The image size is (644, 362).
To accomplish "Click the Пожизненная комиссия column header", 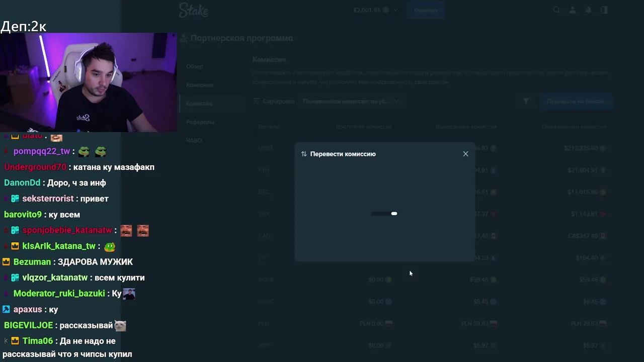I will tap(574, 127).
